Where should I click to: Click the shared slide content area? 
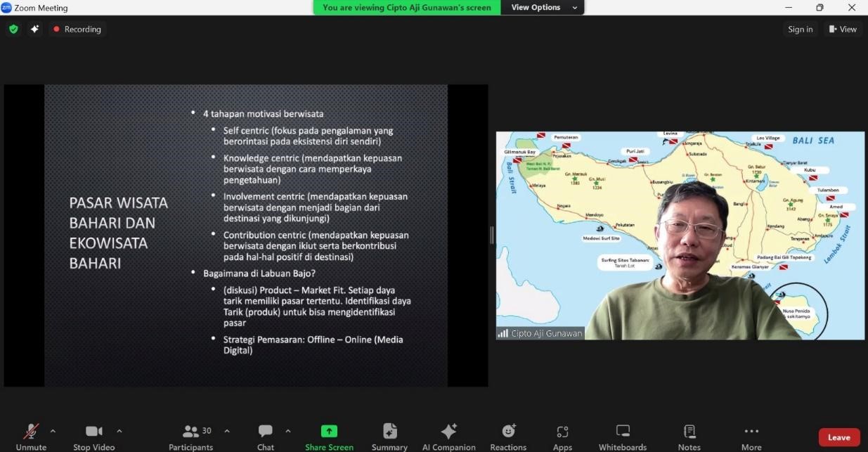coord(246,235)
